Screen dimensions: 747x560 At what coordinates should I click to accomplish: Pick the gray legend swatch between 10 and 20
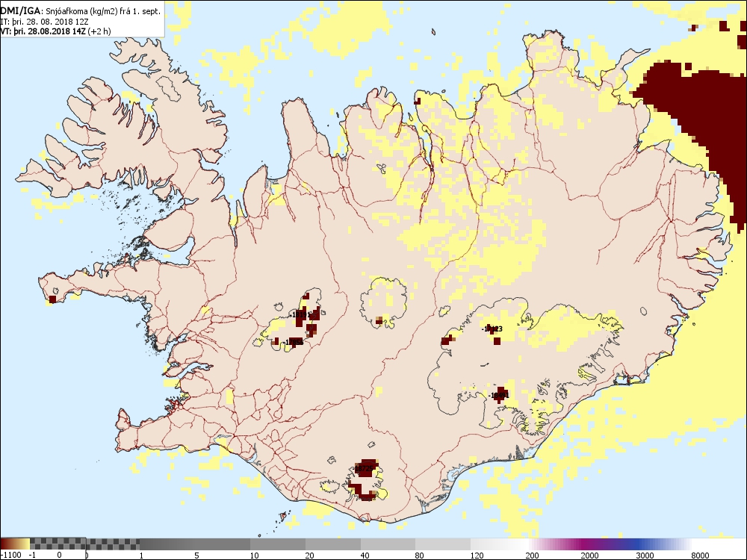click(277, 544)
